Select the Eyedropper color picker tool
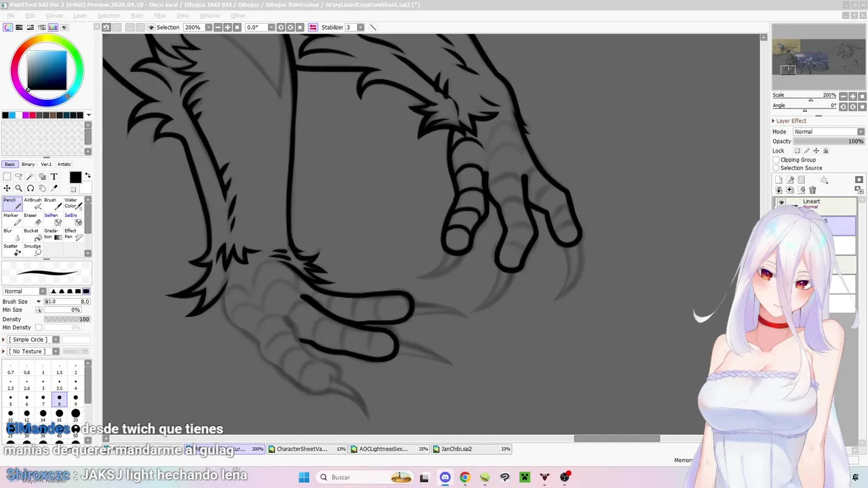The height and width of the screenshot is (488, 868). click(54, 188)
